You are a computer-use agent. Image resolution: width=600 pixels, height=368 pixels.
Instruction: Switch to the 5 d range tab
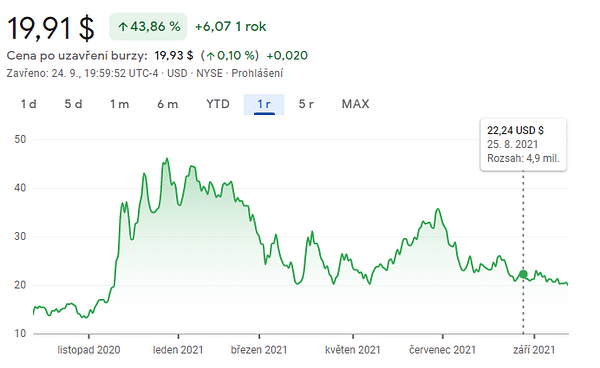[73, 104]
